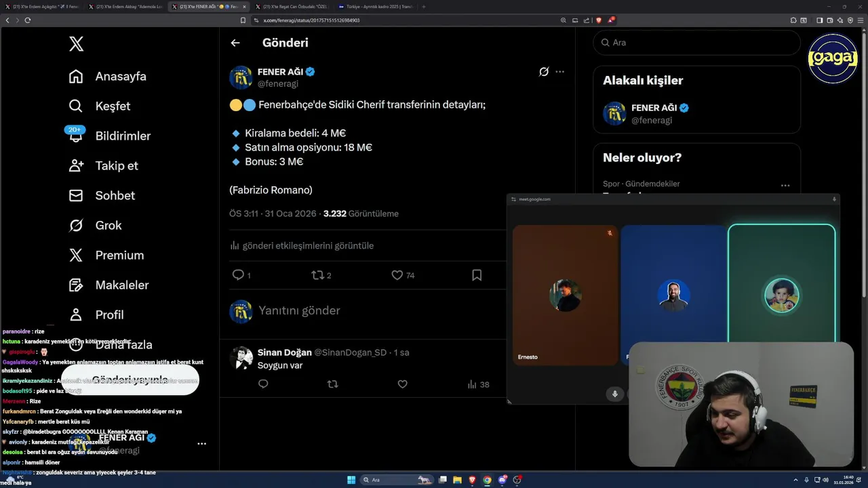The height and width of the screenshot is (488, 868).
Task: Expand hidden system tray icons
Action: [795, 480]
